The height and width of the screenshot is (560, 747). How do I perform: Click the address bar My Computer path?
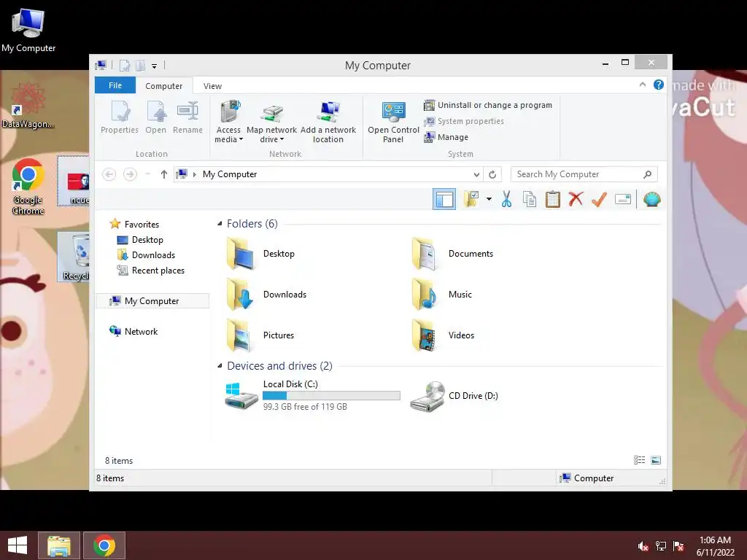point(230,174)
